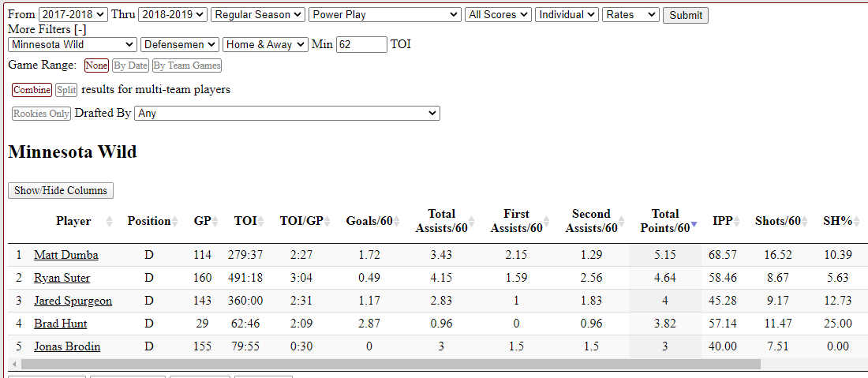Click the horizontal table scrollbar
The height and width of the screenshot is (378, 868).
[391, 364]
